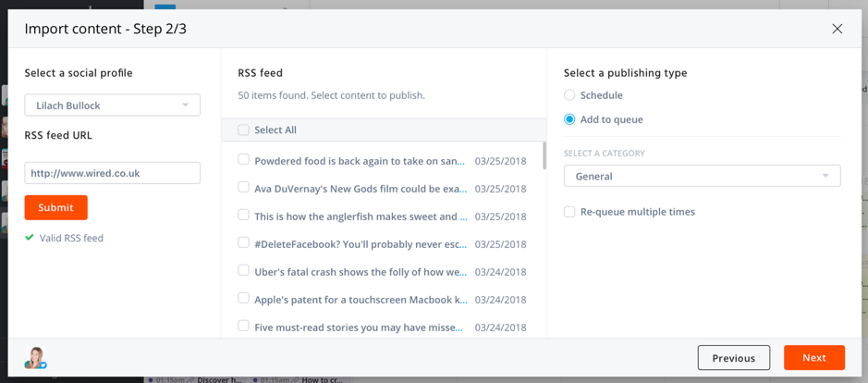The width and height of the screenshot is (868, 383).
Task: Check the Apple touchscreen Macbook patent item
Action: [244, 298]
